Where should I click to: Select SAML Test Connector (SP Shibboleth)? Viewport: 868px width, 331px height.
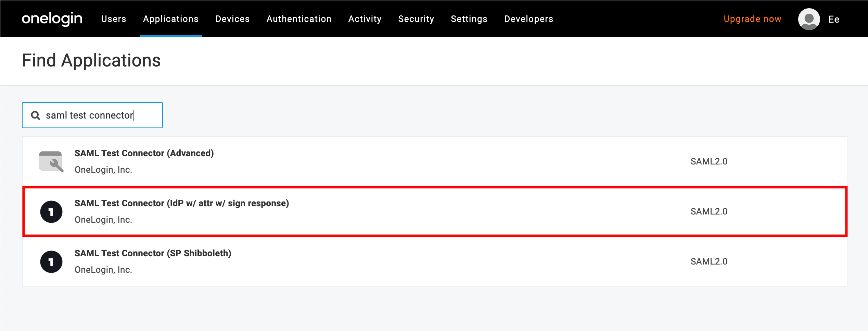[153, 253]
